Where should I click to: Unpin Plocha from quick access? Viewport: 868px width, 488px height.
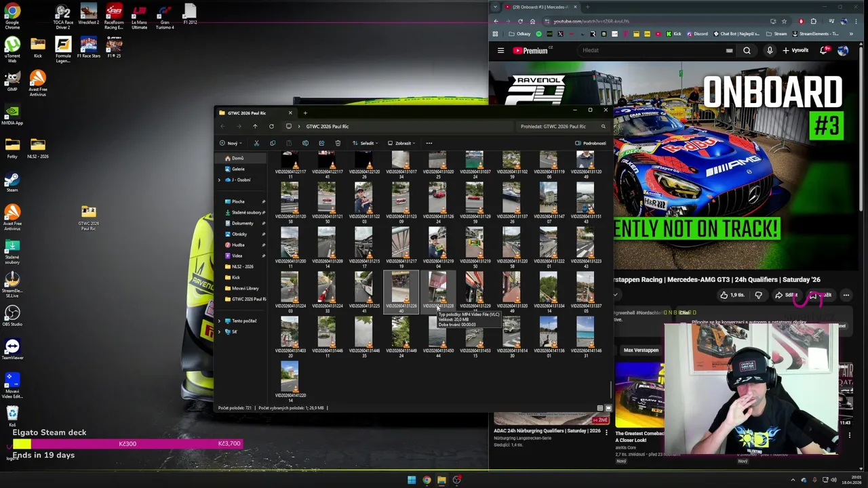coord(263,201)
